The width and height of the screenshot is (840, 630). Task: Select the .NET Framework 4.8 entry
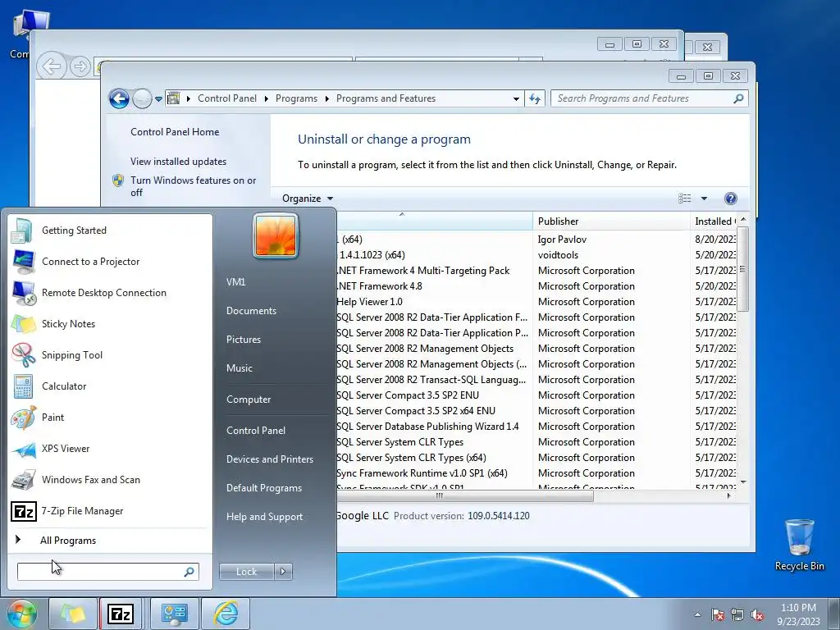pyautogui.click(x=536, y=286)
